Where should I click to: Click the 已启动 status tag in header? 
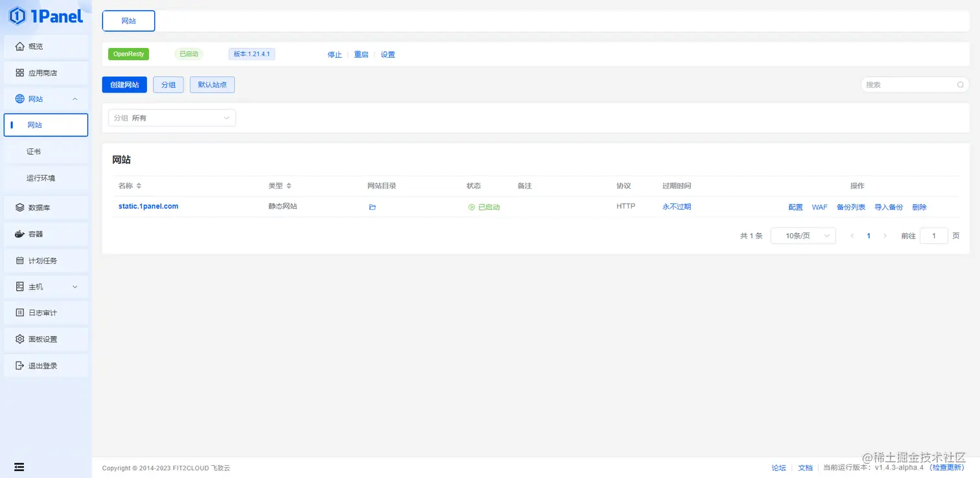click(189, 54)
